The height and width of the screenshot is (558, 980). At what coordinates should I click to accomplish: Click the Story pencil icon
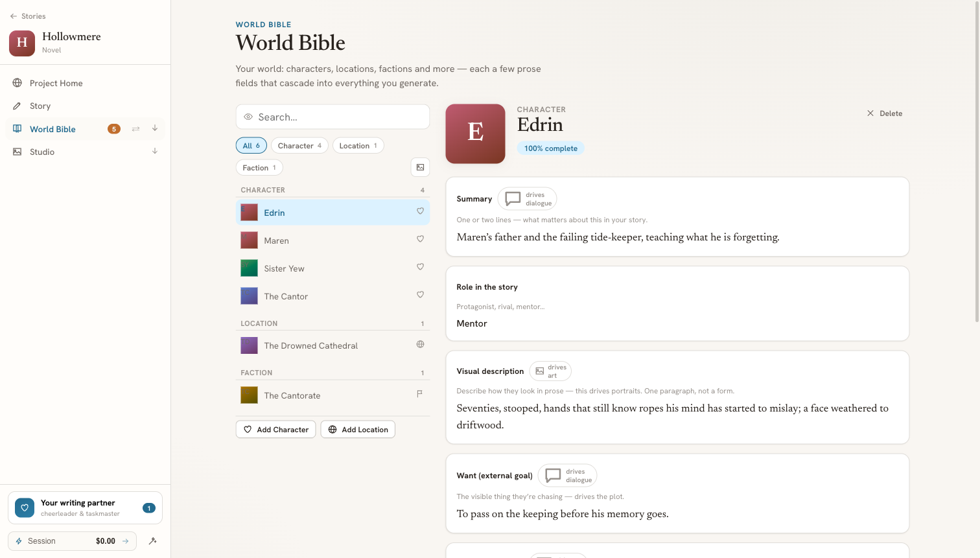point(17,106)
